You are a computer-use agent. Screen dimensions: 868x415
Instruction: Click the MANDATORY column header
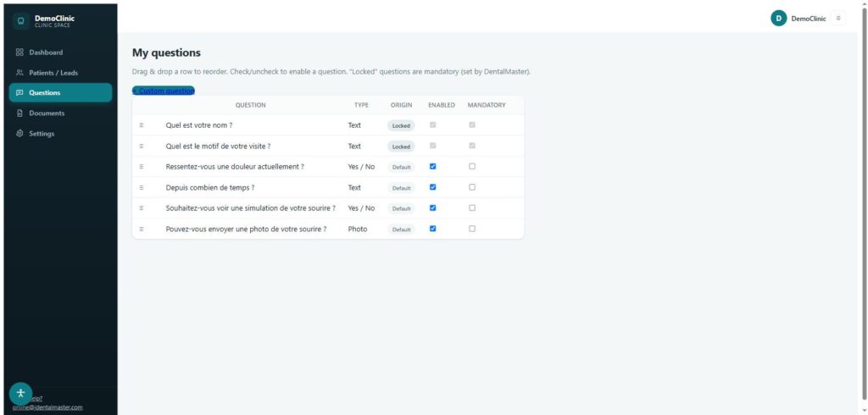tap(486, 105)
